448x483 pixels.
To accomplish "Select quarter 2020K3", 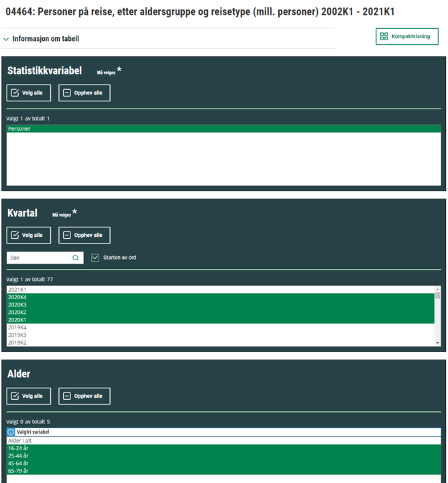I will pyautogui.click(x=221, y=305).
